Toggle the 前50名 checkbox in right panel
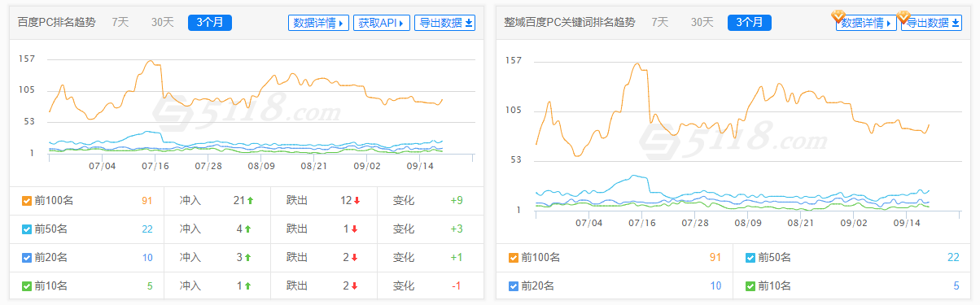 750,258
